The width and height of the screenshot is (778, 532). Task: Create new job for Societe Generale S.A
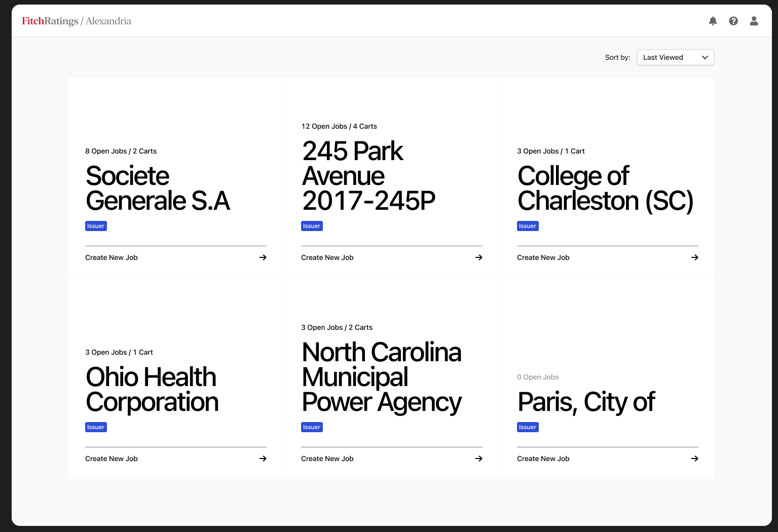click(x=112, y=257)
